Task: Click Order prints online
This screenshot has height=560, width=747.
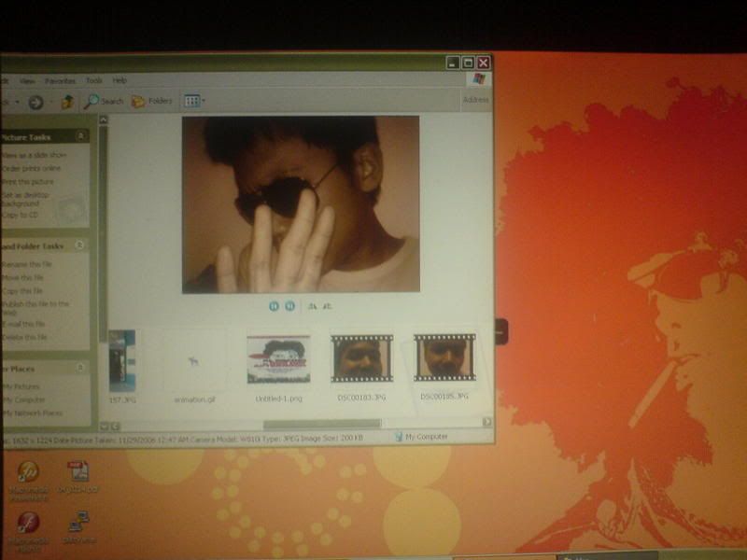Action: pyautogui.click(x=32, y=169)
